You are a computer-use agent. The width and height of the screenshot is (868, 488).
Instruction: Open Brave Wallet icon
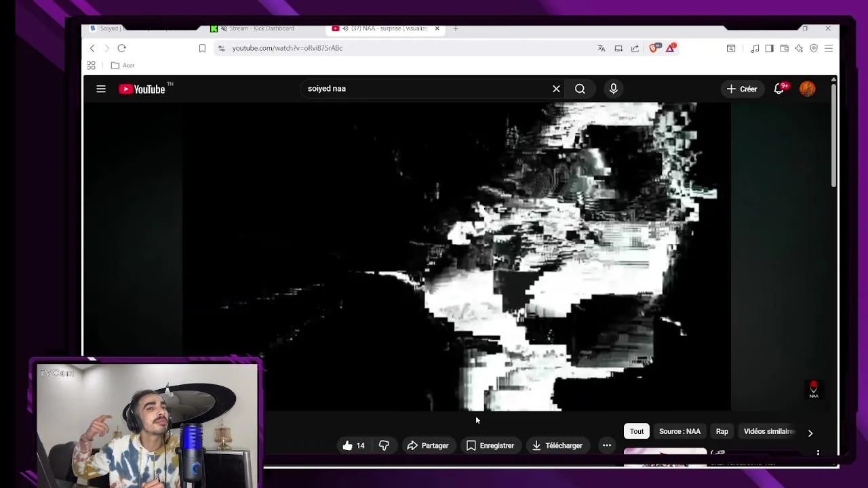[x=784, y=48]
